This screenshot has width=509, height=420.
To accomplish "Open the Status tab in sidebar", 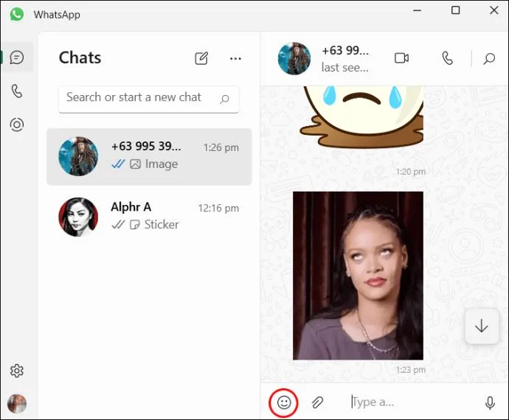I will click(x=17, y=125).
